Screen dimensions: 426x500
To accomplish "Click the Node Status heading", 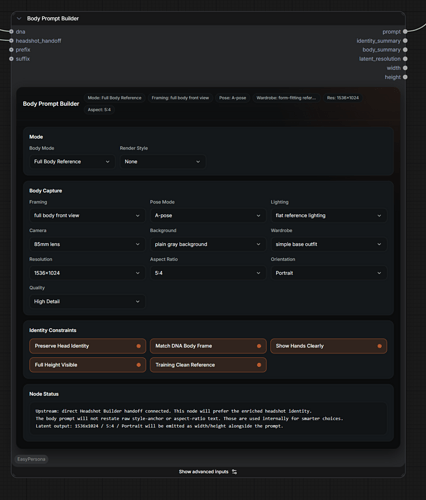I will (44, 394).
